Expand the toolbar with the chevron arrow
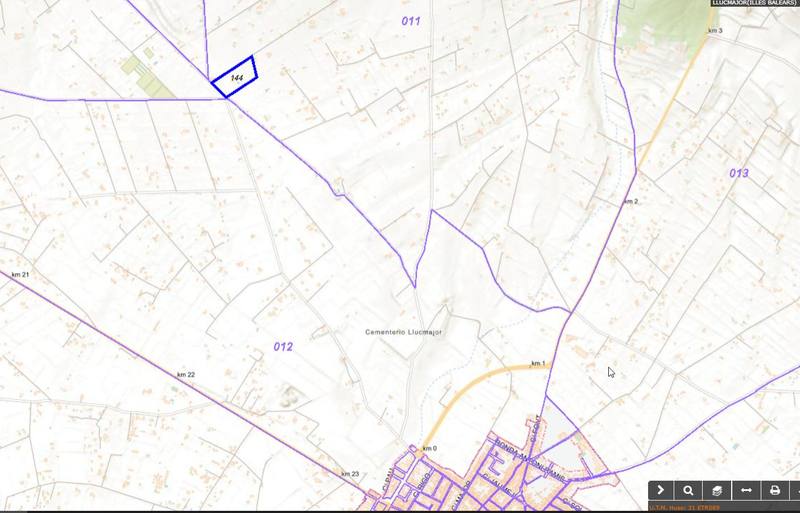Screen dimensions: 800x513 pyautogui.click(x=662, y=490)
